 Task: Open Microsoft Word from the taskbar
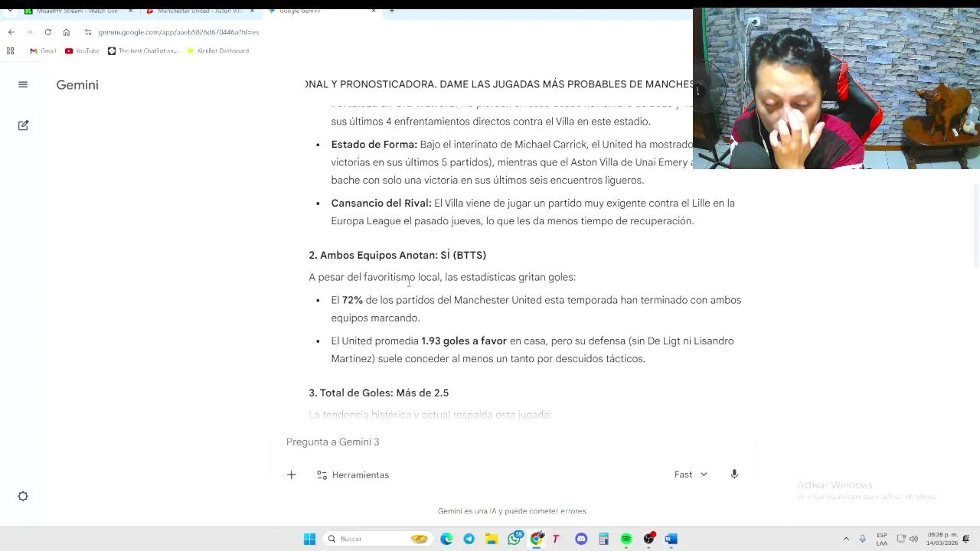(671, 539)
